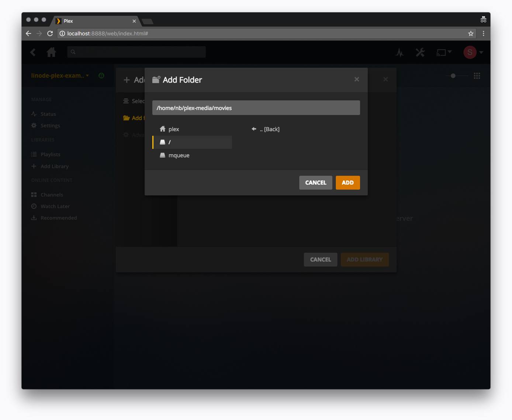Select Status in the sidebar
The image size is (512, 420).
tap(48, 114)
